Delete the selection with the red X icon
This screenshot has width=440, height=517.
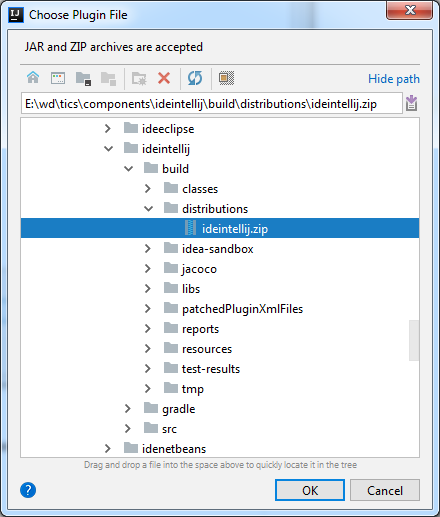(164, 78)
